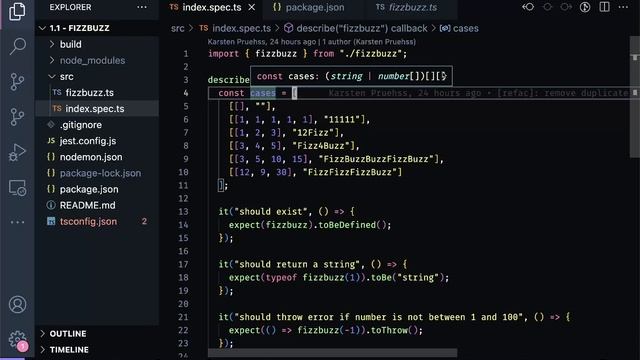
Task: Open Explorer panel more actions menu
Action: [142, 7]
